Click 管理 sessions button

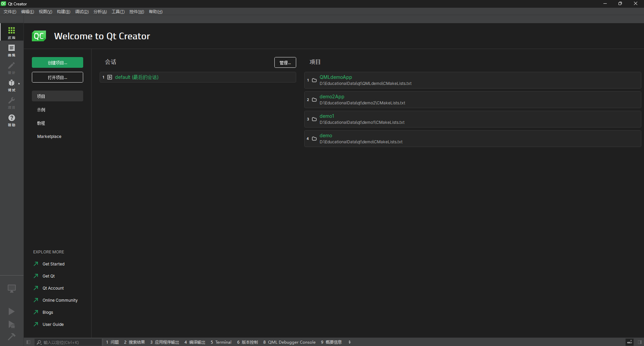click(285, 62)
